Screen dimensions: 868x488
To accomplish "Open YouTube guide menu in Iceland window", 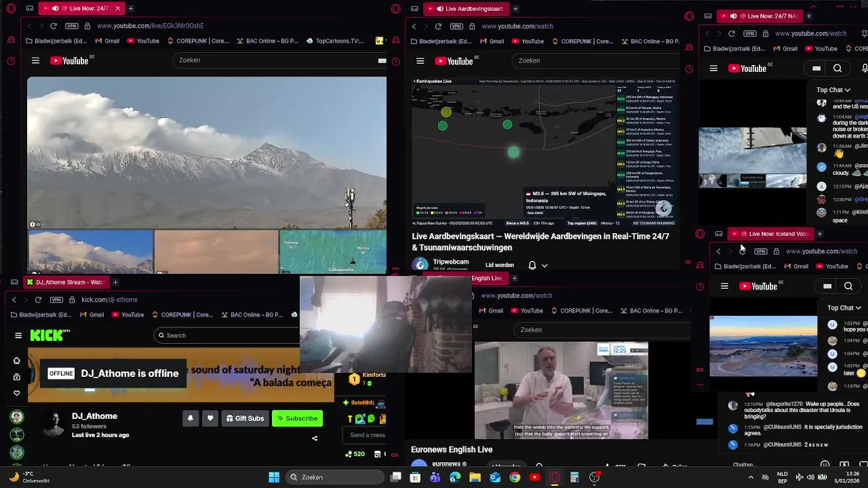I will click(x=724, y=286).
